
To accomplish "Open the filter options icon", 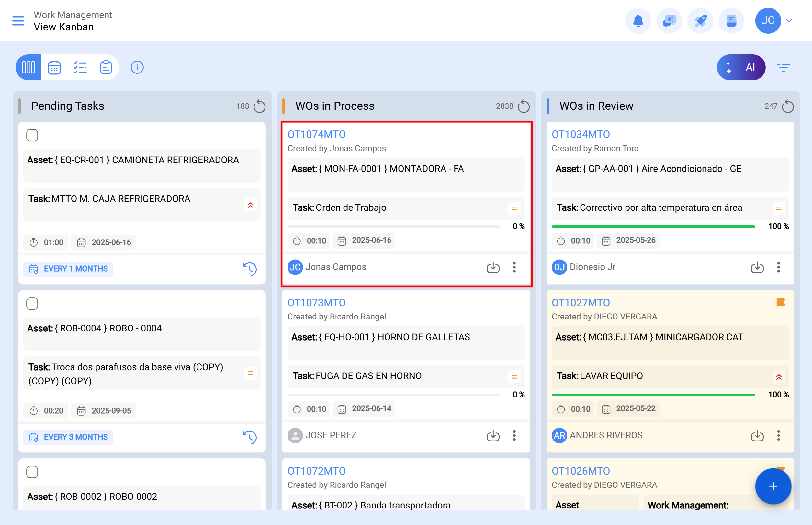I will point(784,67).
